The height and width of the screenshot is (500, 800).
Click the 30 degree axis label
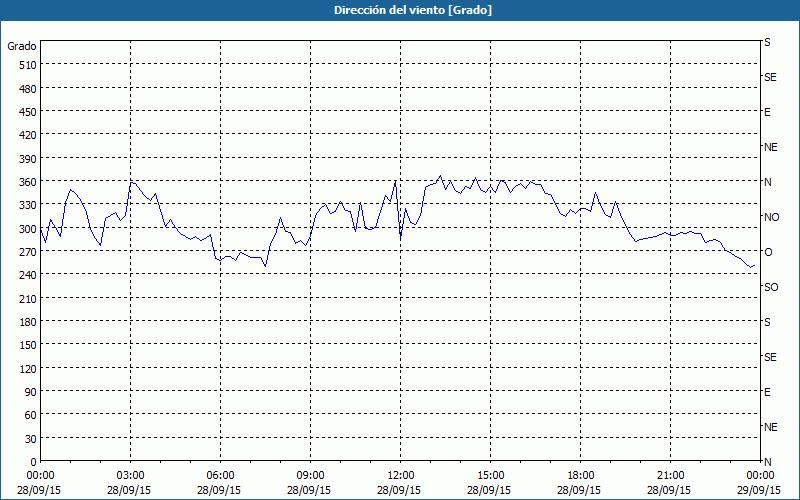pos(31,439)
